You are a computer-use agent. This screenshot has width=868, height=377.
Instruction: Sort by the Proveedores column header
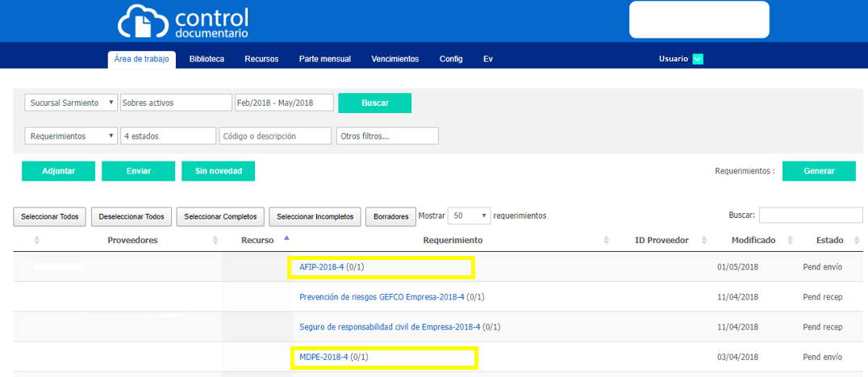click(x=132, y=241)
